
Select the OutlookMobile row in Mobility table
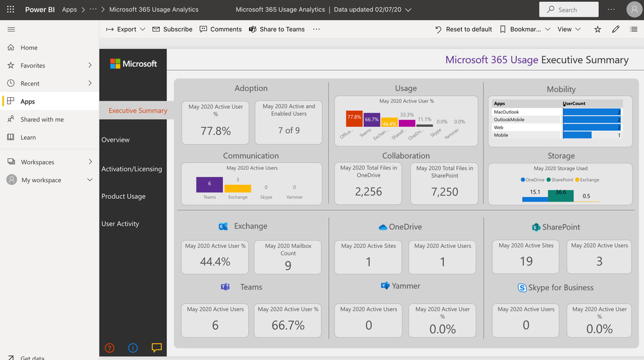pos(557,120)
